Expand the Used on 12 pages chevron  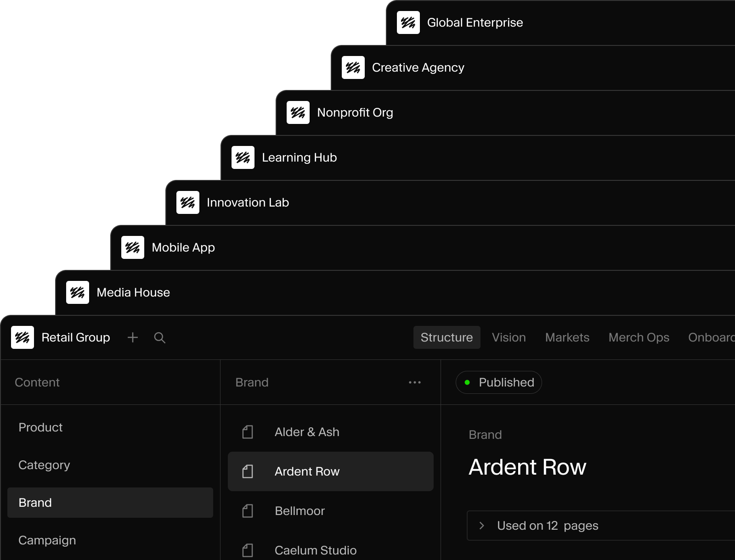coord(482,526)
